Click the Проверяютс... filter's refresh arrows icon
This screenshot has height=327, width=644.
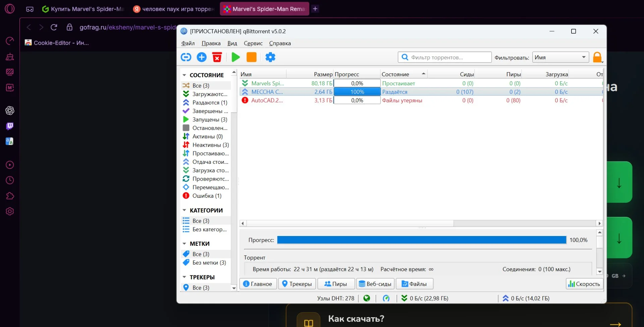pyautogui.click(x=186, y=179)
